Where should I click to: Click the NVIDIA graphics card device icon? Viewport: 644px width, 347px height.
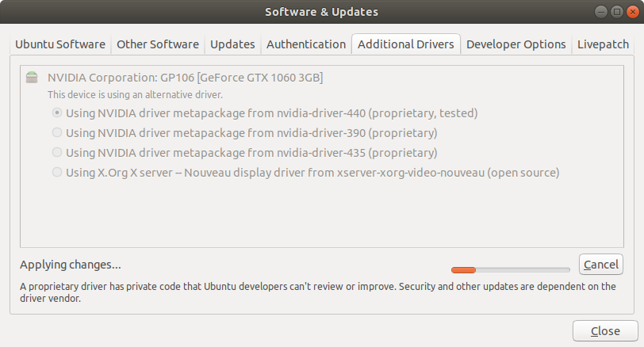(32, 77)
